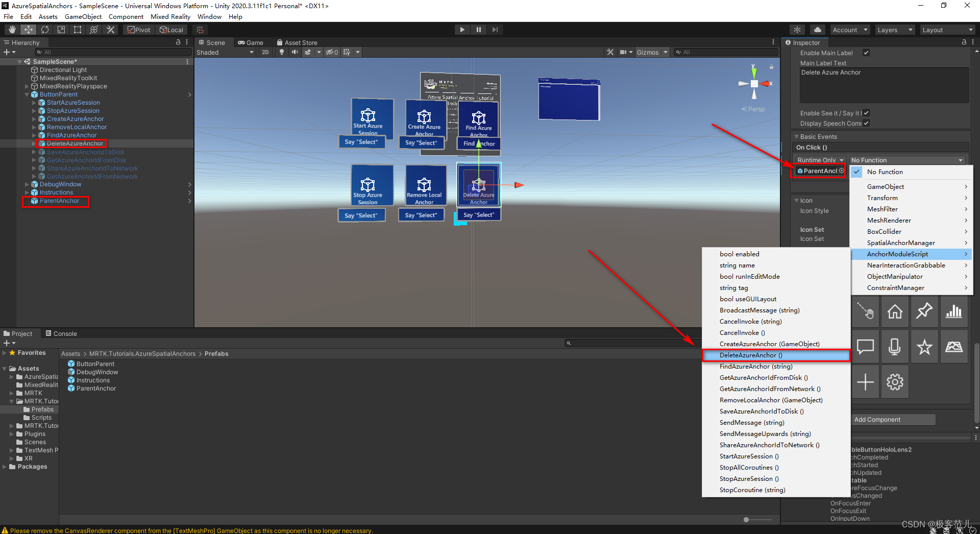The width and height of the screenshot is (980, 534).
Task: Toggle scene effects icon
Action: tap(308, 52)
